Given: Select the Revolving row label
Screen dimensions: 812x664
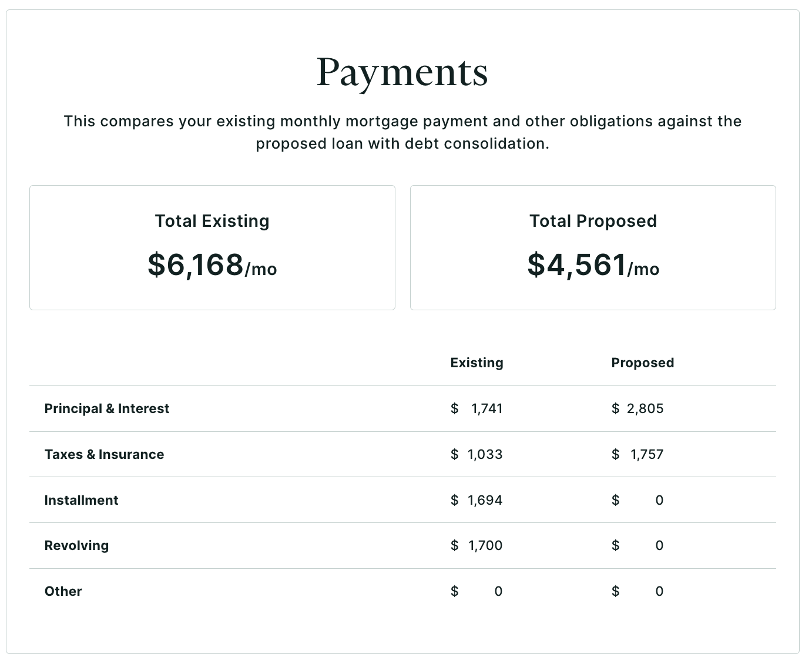Looking at the screenshot, I should pyautogui.click(x=76, y=545).
